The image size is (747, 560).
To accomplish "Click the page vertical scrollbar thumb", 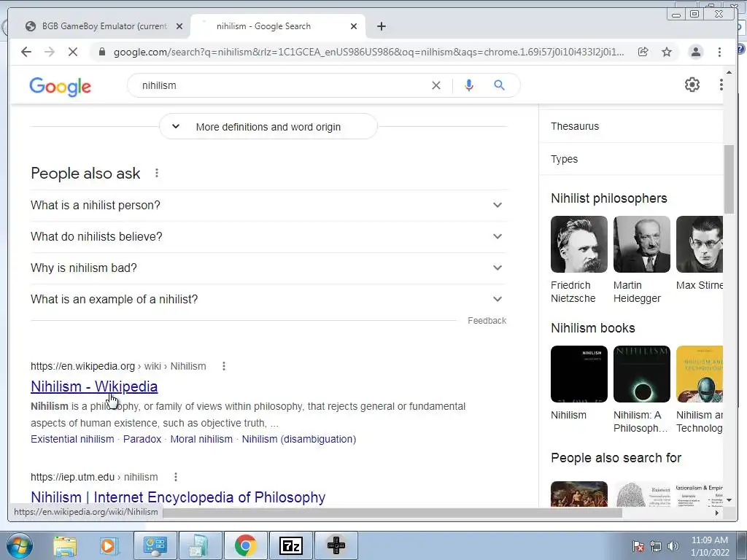I will pyautogui.click(x=729, y=179).
